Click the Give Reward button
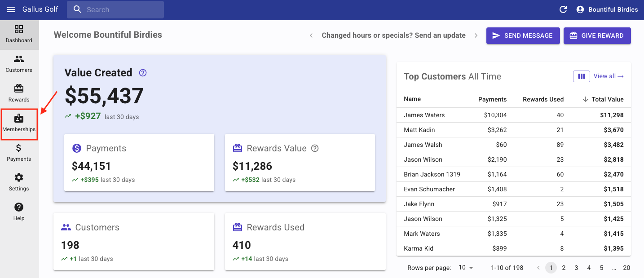 (597, 35)
